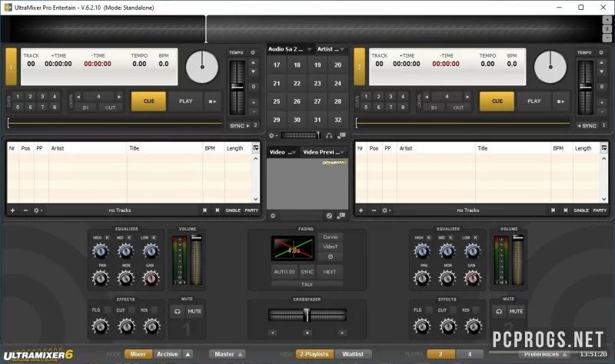
Task: Open deck 1 tempo settings gear
Action: 253,52
